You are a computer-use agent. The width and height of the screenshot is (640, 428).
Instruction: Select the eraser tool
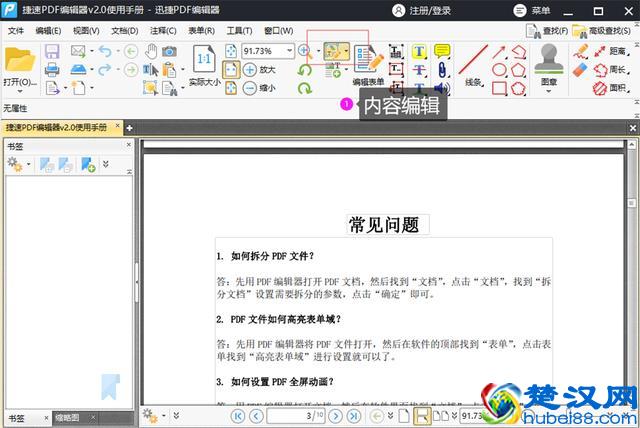pyautogui.click(x=580, y=70)
